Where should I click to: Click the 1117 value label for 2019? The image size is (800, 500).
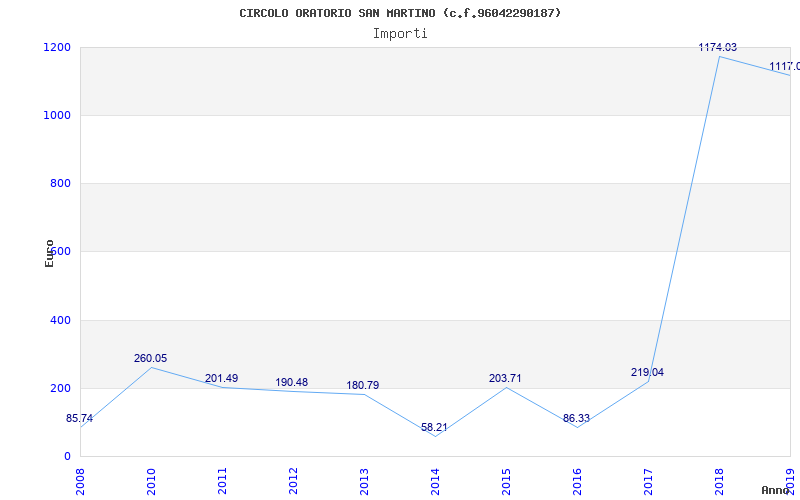[785, 67]
